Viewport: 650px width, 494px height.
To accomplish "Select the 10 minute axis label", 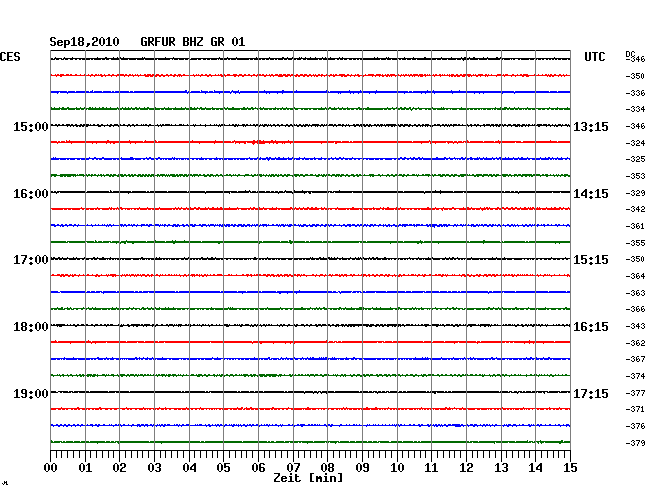I will 397,468.
